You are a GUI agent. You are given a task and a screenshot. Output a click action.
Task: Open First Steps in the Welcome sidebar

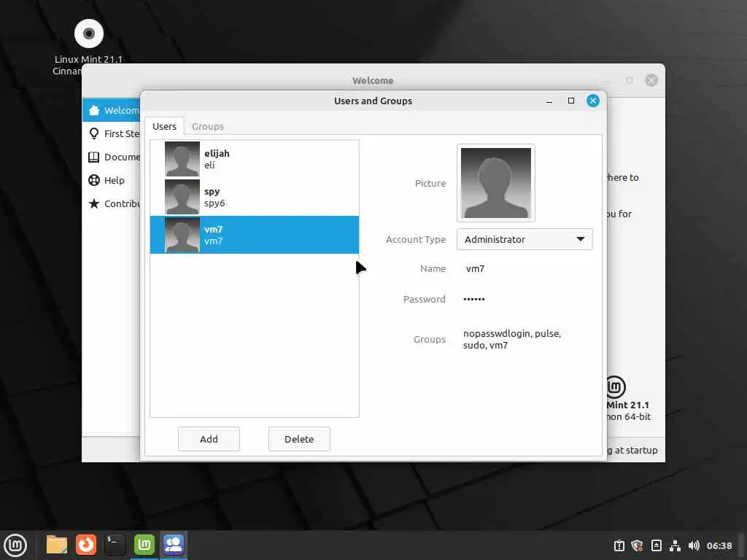click(x=111, y=134)
